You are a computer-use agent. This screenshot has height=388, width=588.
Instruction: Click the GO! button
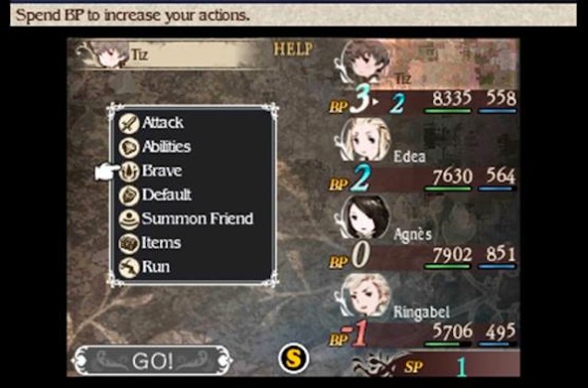coord(152,360)
